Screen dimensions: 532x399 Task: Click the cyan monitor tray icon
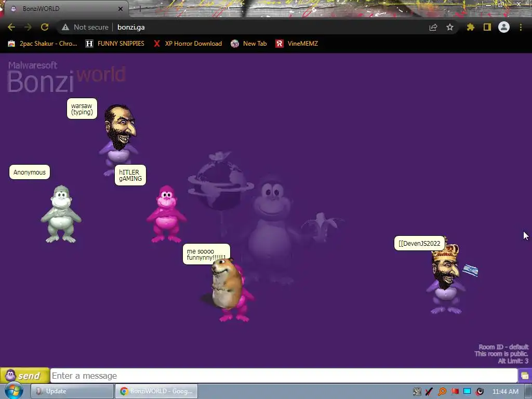(467, 392)
